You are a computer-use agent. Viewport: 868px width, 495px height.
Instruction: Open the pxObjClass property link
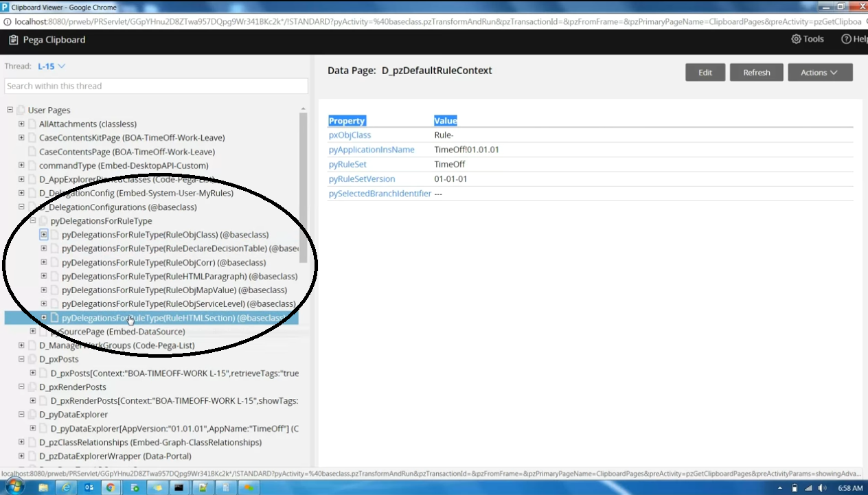[350, 135]
